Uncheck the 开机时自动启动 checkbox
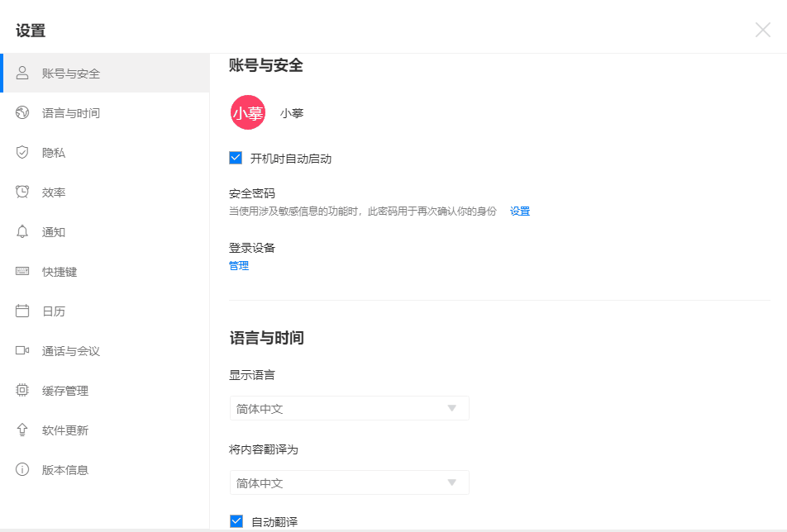 (x=236, y=158)
